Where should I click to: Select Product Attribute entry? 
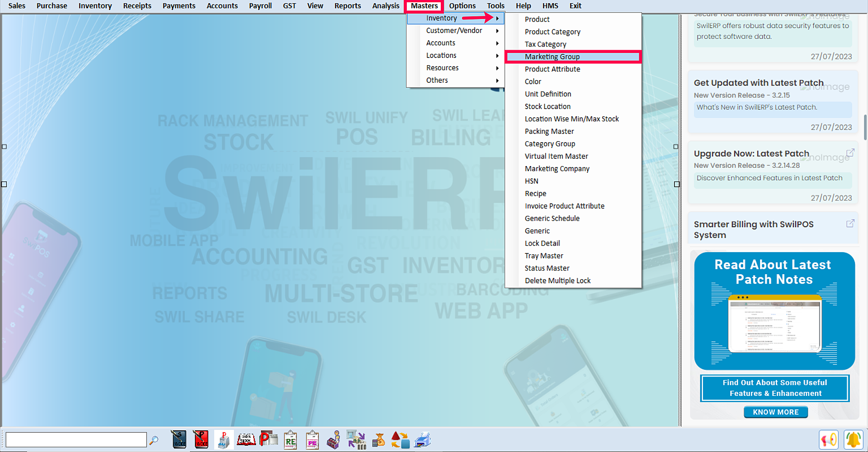tap(573, 69)
